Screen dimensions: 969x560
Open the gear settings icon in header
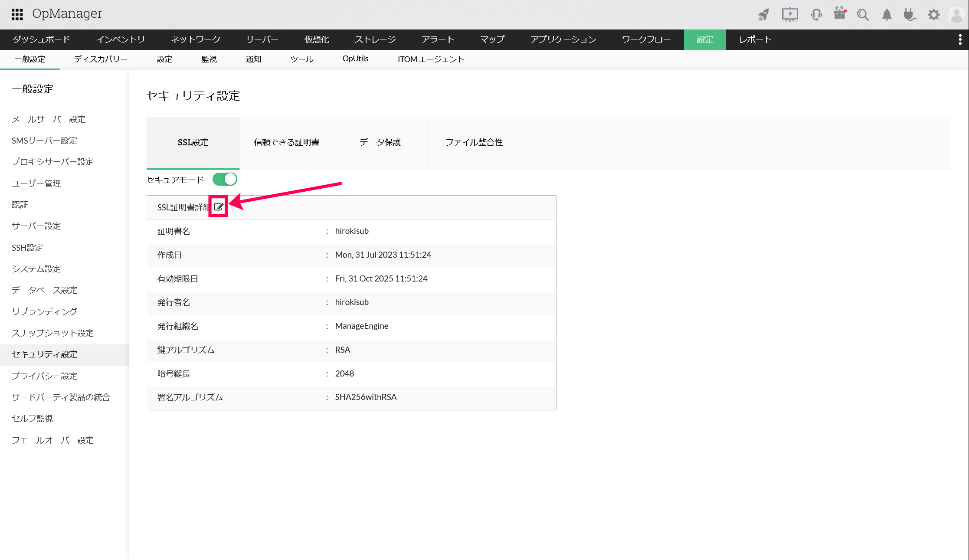click(x=933, y=15)
